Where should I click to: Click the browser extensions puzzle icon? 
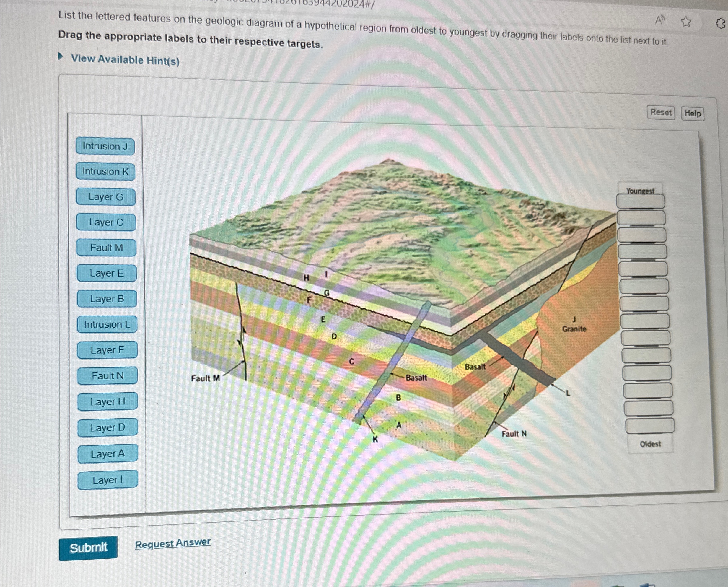pos(721,24)
